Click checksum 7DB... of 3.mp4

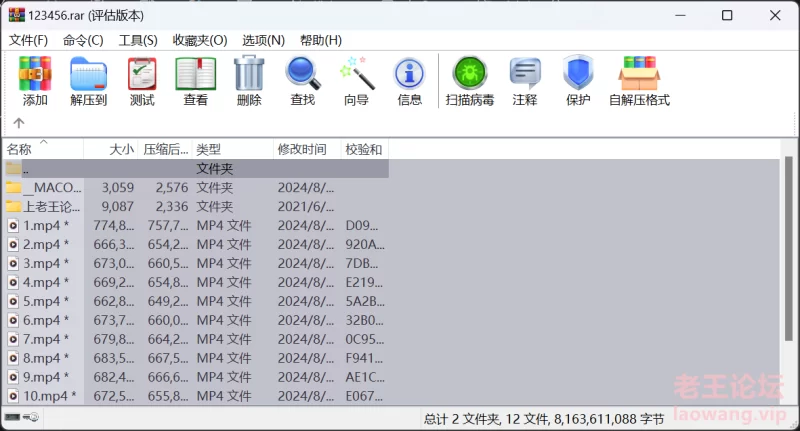362,263
